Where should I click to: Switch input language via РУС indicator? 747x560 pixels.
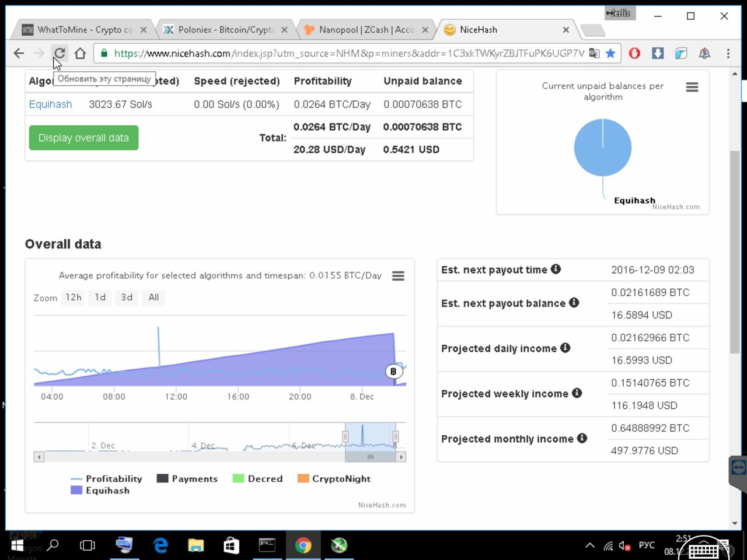pyautogui.click(x=647, y=545)
